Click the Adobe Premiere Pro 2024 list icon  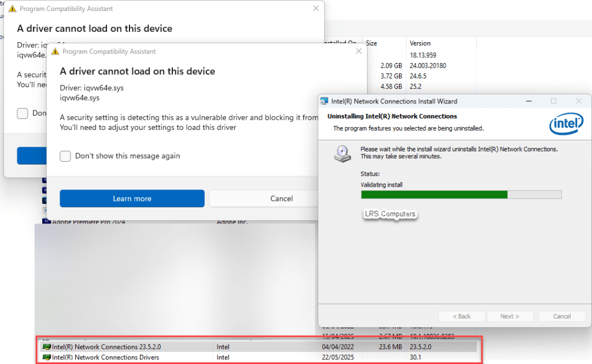pyautogui.click(x=46, y=221)
